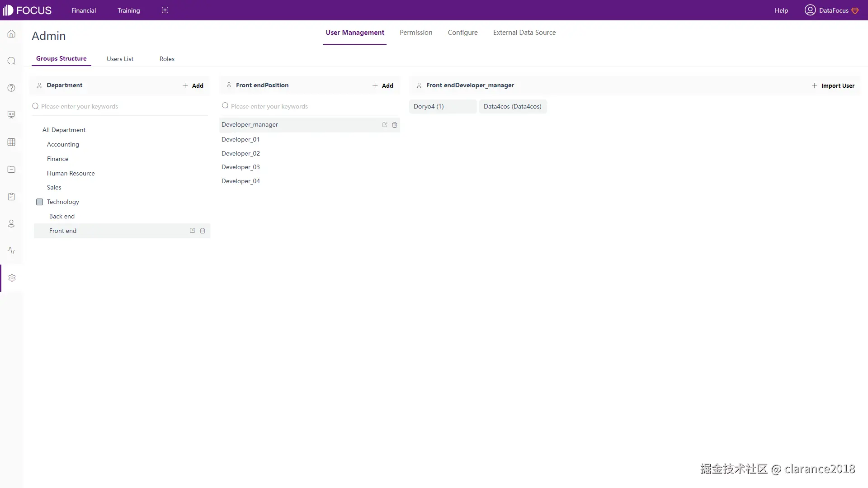Add a new department
The width and height of the screenshot is (868, 488).
(x=193, y=85)
